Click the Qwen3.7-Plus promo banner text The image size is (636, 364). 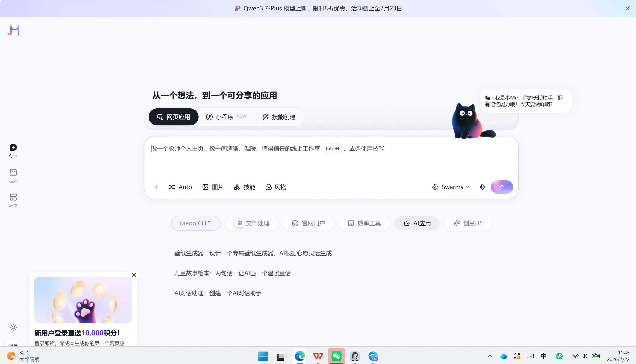point(318,8)
